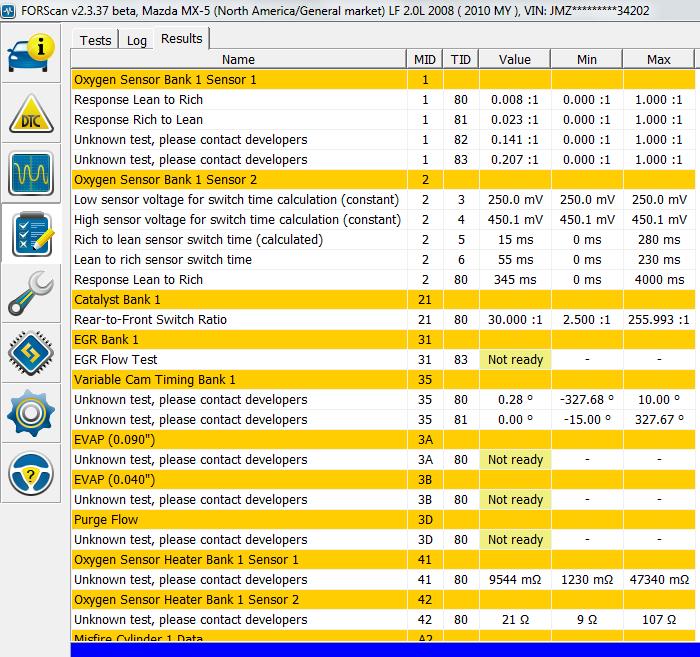This screenshot has width=700, height=657.
Task: Click Not ready value in EGR Flow Test row
Action: 515,360
